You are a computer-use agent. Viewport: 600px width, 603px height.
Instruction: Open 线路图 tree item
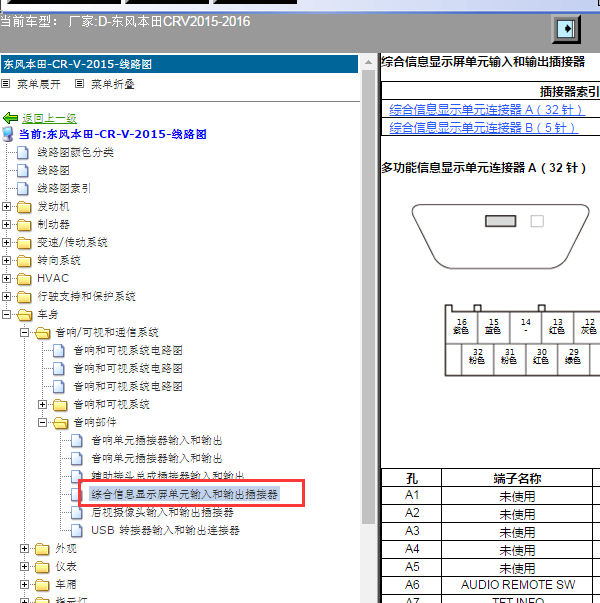point(53,170)
